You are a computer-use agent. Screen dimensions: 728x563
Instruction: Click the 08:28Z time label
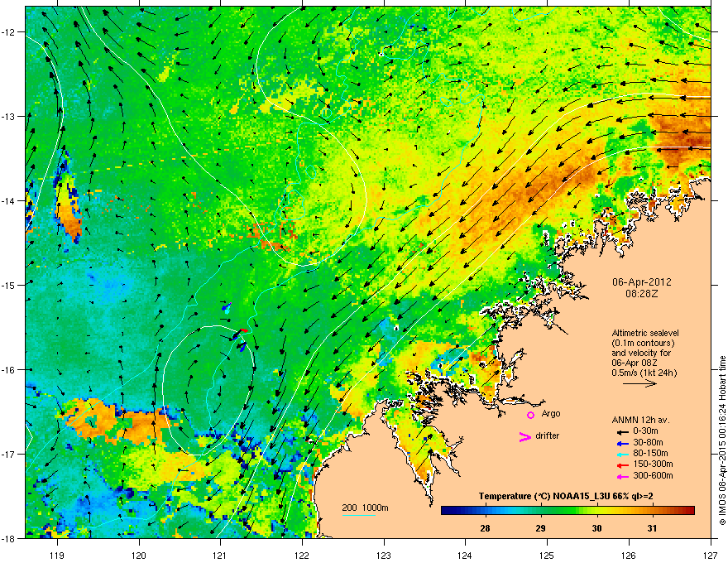point(642,294)
